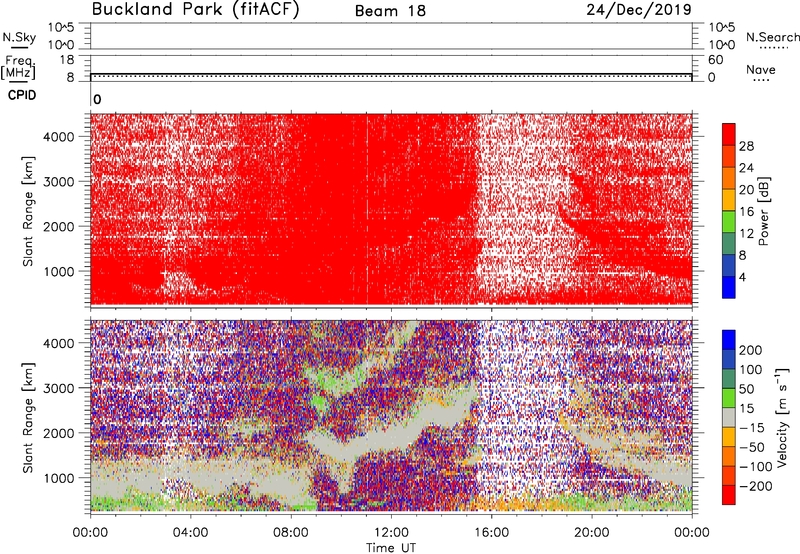The height and width of the screenshot is (554, 800).
Task: Click the '12' label on the power colorbar
Action: (x=746, y=234)
